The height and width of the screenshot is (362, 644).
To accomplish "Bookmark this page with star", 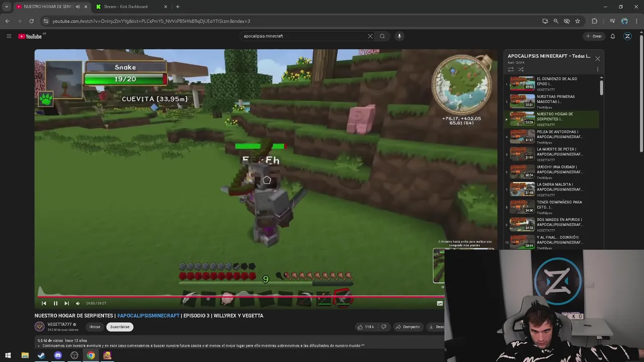I will (578, 21).
